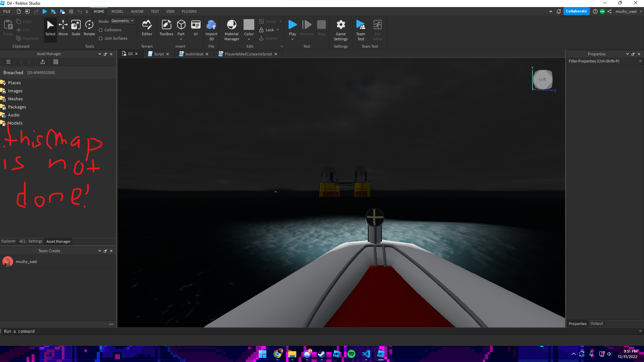Open the Mode Geometric dropdown
644x362 pixels.
point(123,21)
